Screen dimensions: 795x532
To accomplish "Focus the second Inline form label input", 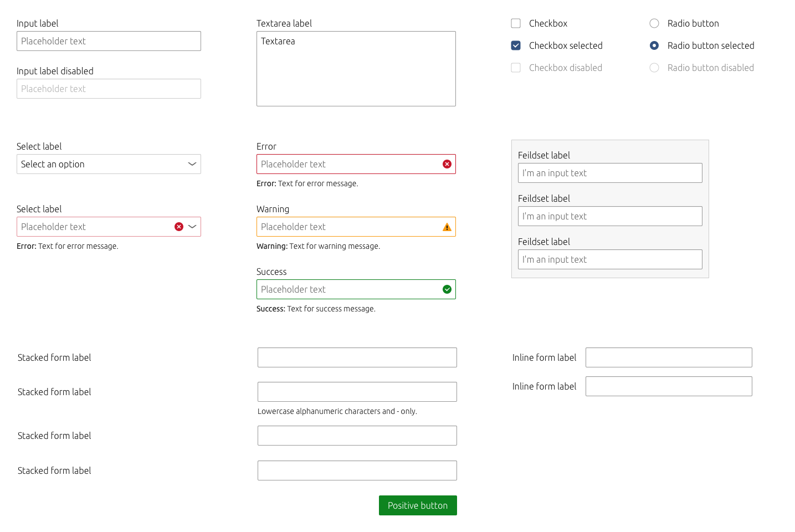I will 669,386.
